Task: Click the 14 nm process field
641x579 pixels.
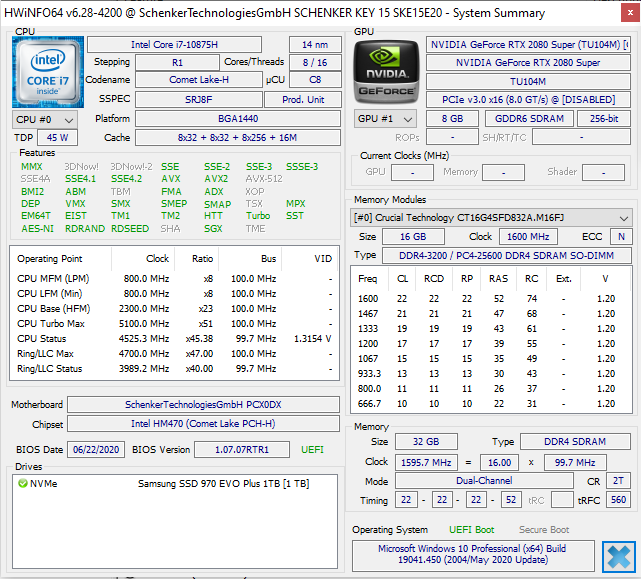Action: tap(315, 45)
